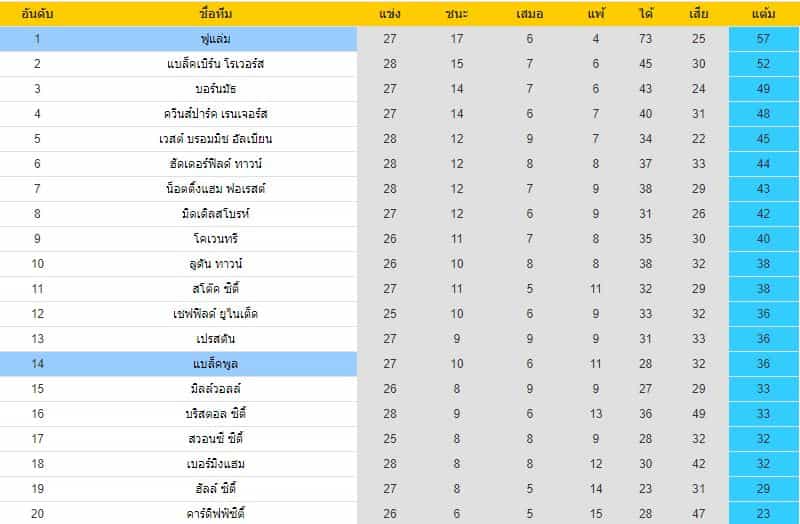Select the คาร์ดิฟฟ์ซิตี้ team at rank 20

coord(215,513)
